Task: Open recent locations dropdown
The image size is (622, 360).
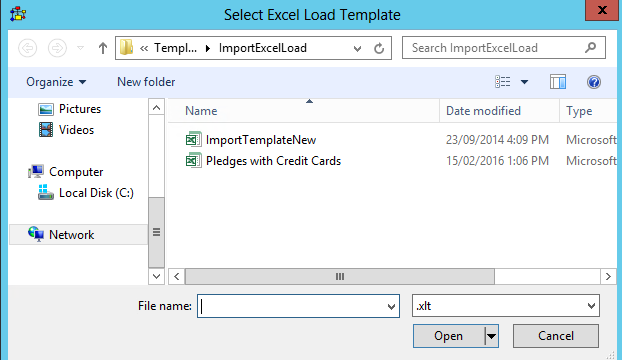Action: (81, 48)
